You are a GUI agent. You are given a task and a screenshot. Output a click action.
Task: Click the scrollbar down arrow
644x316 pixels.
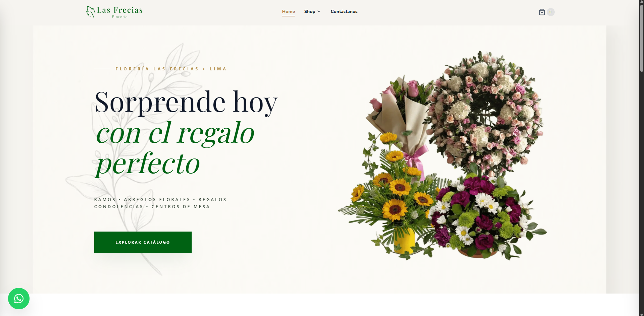pos(642,314)
